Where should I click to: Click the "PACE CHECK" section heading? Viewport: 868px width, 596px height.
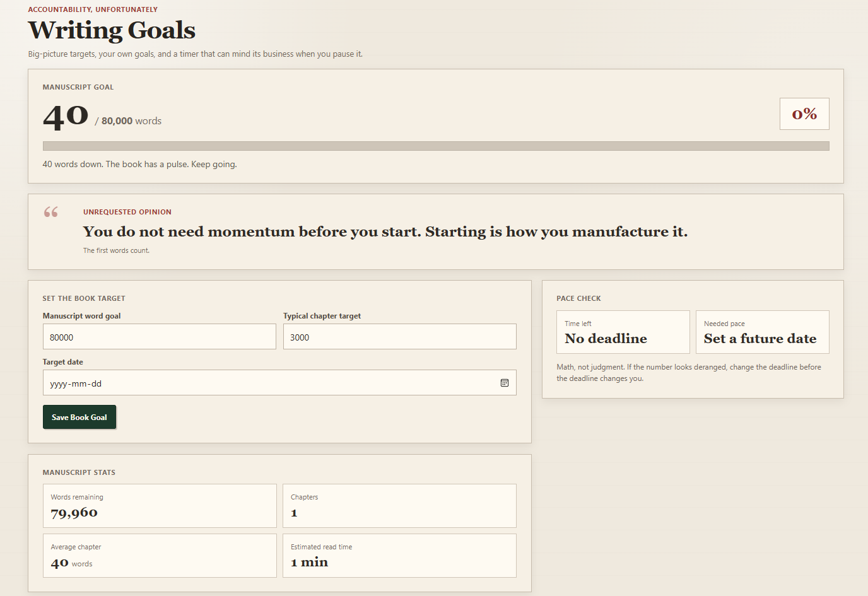click(579, 298)
